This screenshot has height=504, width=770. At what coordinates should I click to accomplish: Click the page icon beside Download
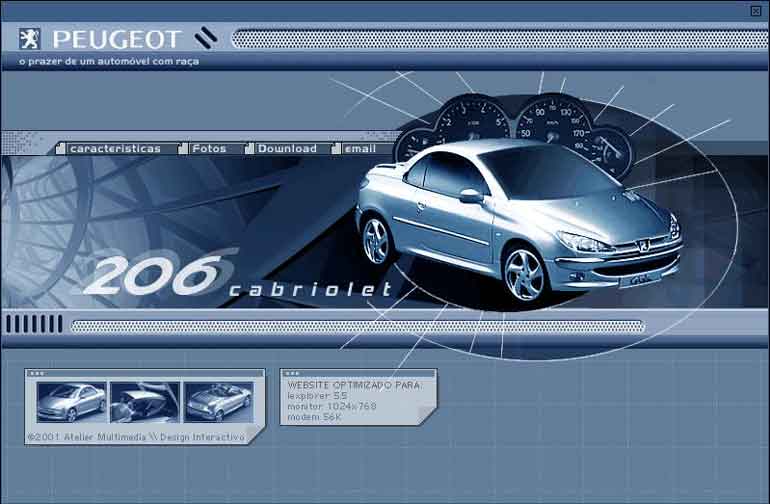(x=249, y=148)
